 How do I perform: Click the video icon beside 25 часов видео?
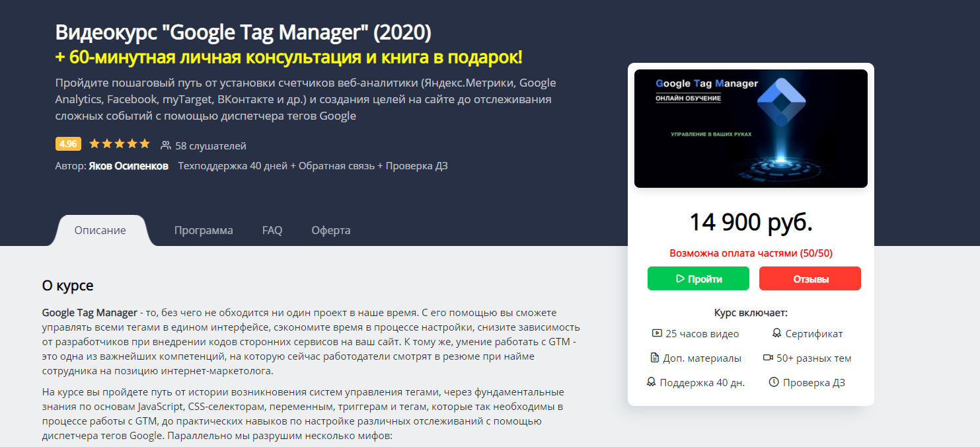657,334
